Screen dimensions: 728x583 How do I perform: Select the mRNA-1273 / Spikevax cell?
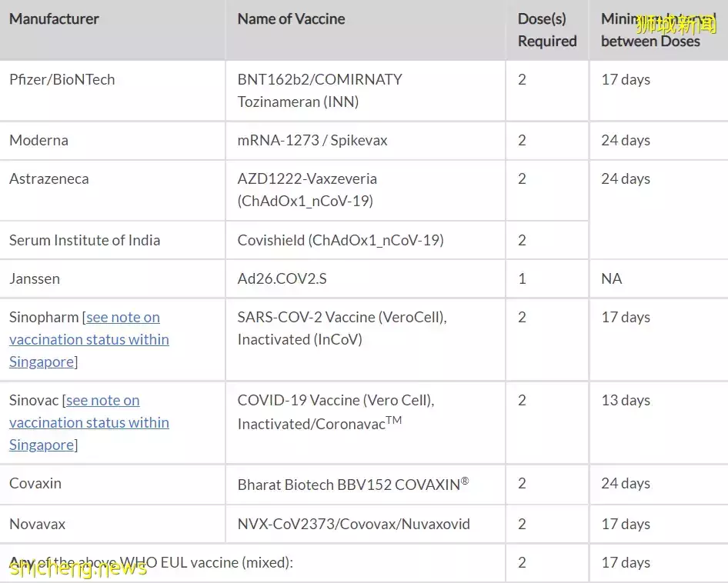pyautogui.click(x=312, y=141)
